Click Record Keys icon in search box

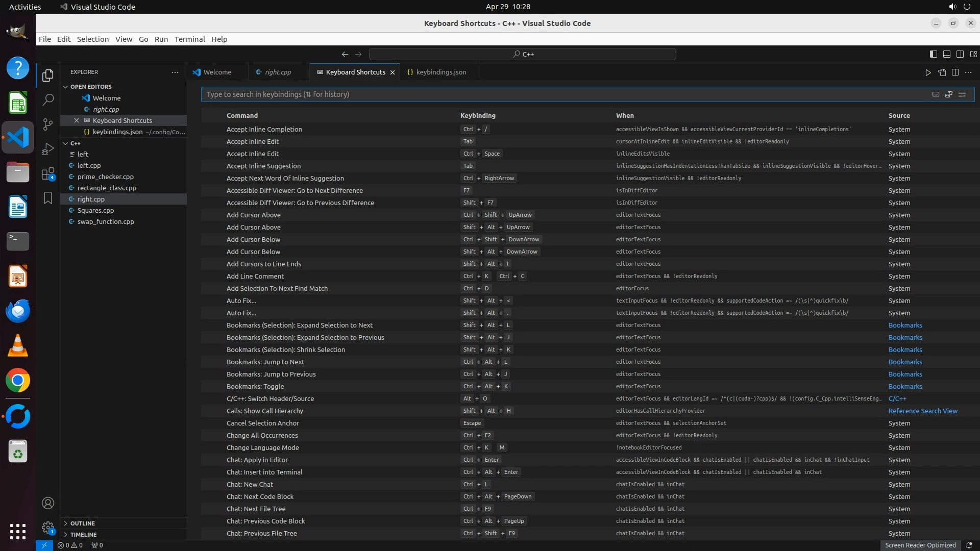pyautogui.click(x=936, y=94)
